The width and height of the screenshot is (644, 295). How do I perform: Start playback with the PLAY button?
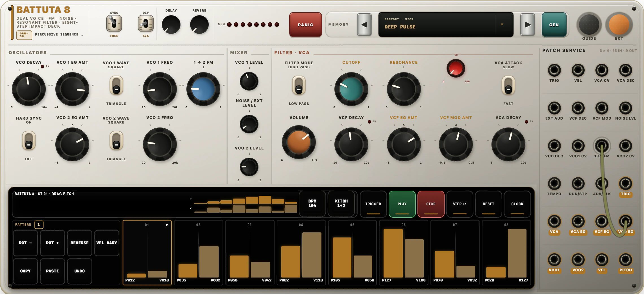tap(402, 204)
